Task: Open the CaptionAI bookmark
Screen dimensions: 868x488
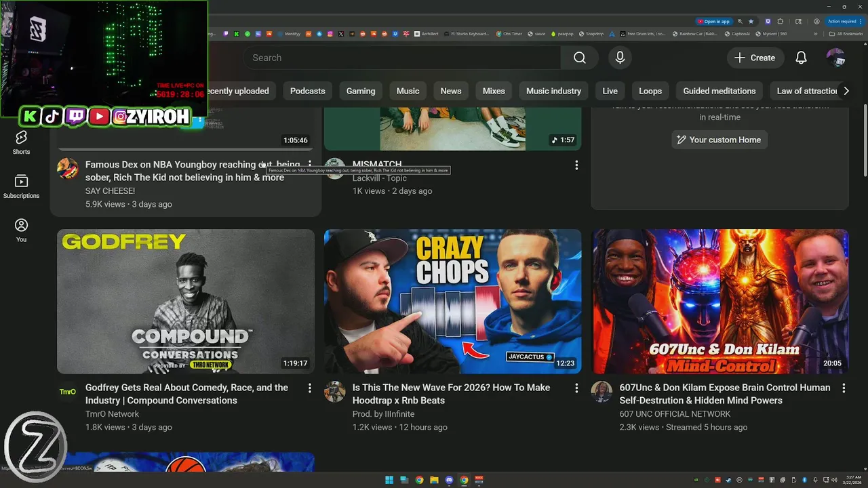Action: pos(737,33)
